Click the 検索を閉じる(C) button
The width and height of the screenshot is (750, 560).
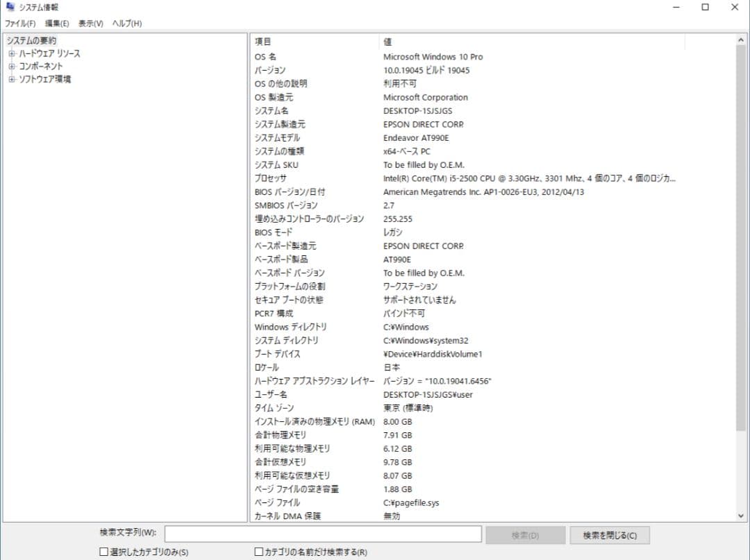coord(610,535)
